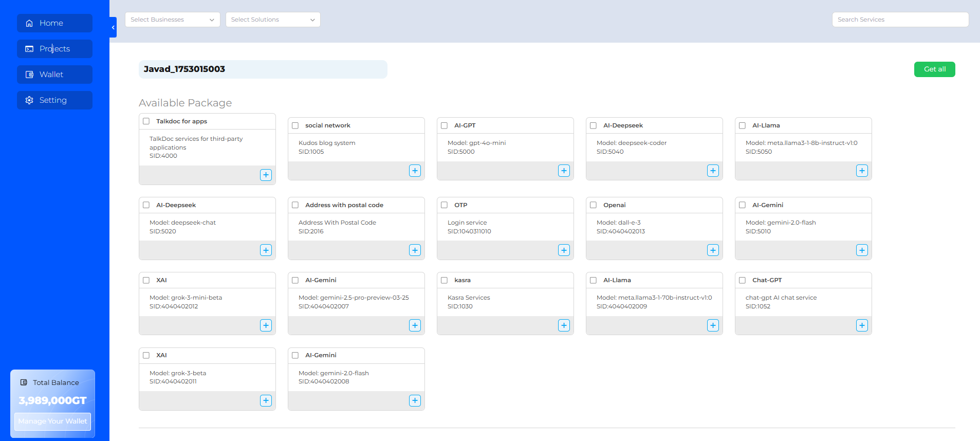Go to the Projects menu item
This screenshot has width=980, height=441.
click(54, 49)
